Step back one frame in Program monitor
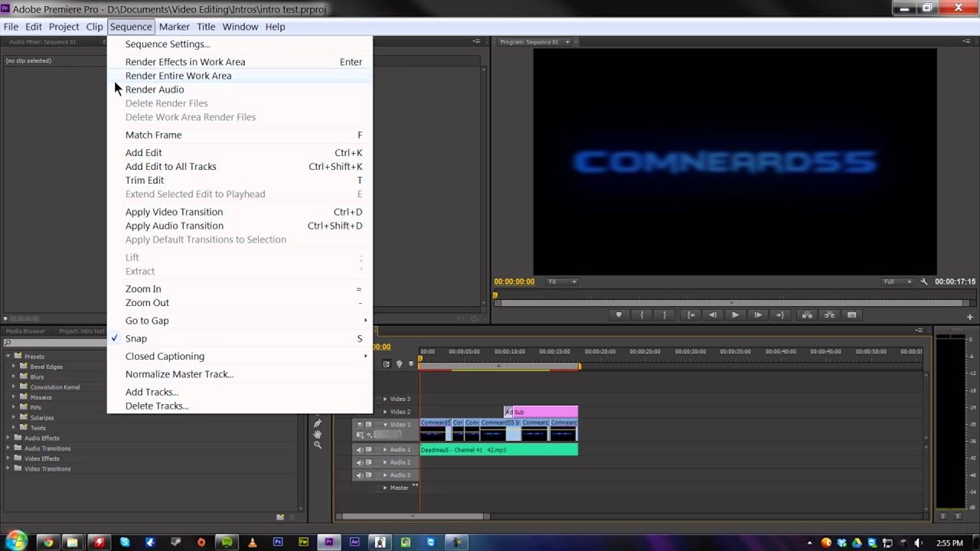The image size is (980, 551). [x=713, y=315]
